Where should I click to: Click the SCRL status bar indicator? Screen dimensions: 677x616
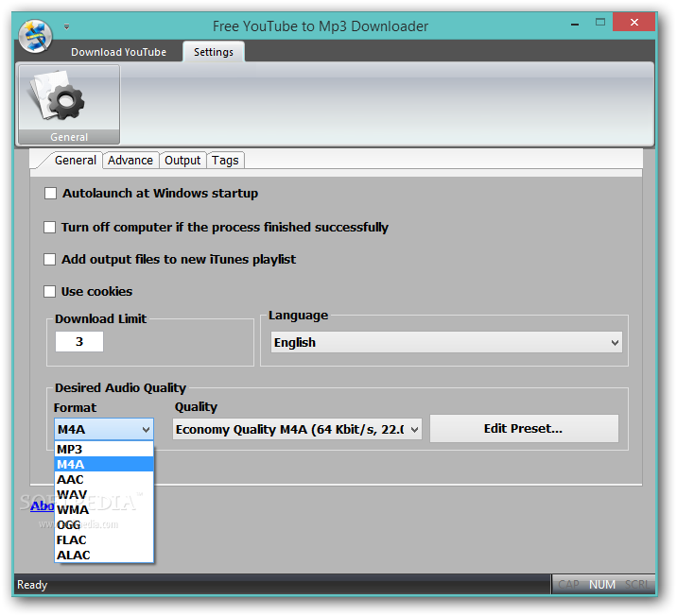pos(637,585)
